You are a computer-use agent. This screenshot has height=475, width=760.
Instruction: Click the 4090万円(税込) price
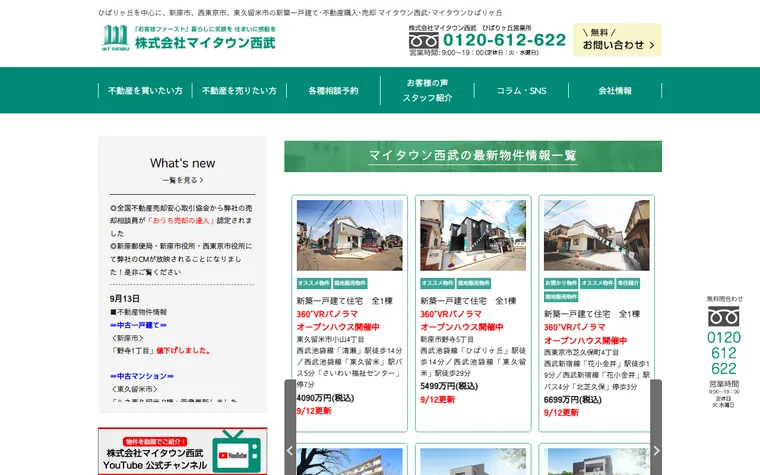325,398
